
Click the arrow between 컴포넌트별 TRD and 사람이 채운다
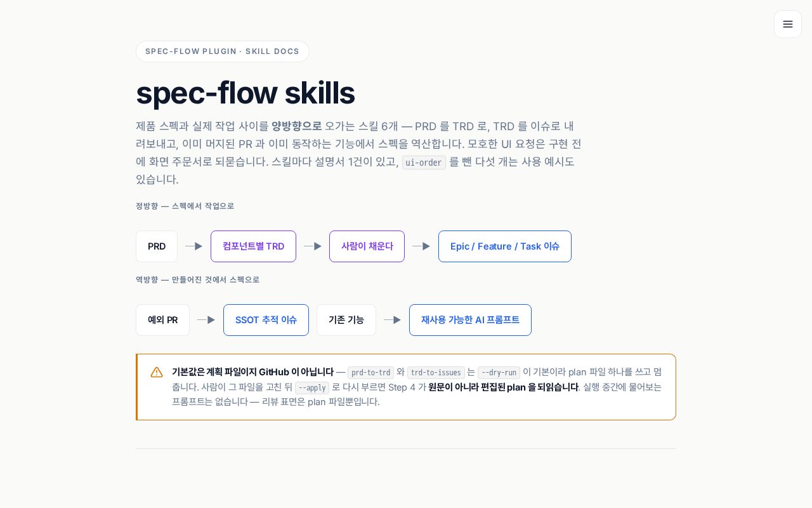313,246
